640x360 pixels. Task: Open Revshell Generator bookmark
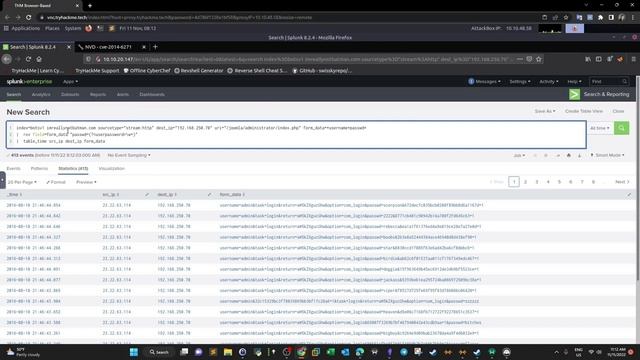tap(199, 71)
